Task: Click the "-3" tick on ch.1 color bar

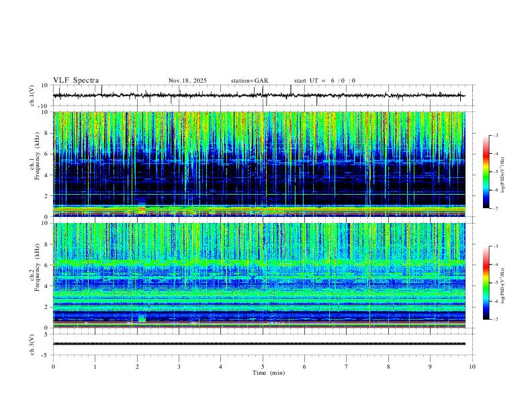Action: point(495,135)
